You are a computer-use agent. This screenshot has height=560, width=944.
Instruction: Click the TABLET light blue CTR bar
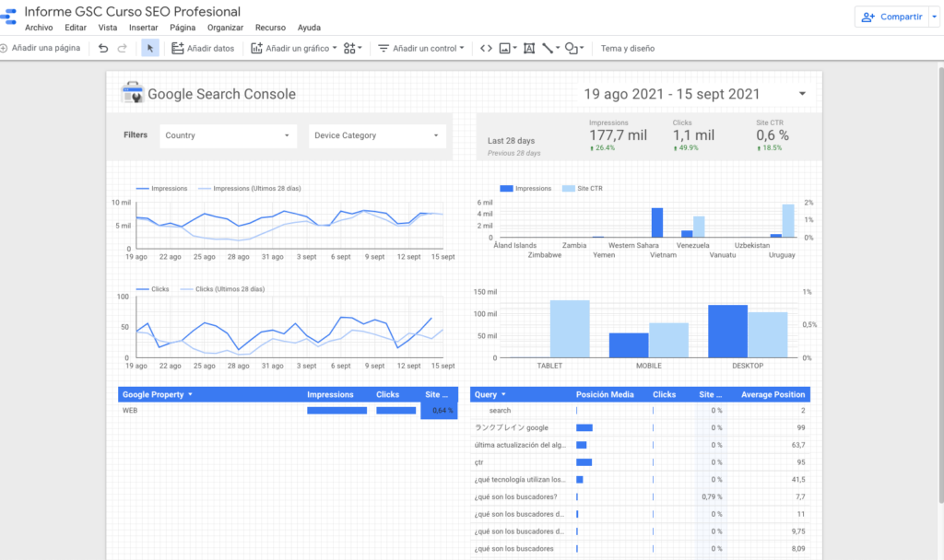(x=570, y=329)
